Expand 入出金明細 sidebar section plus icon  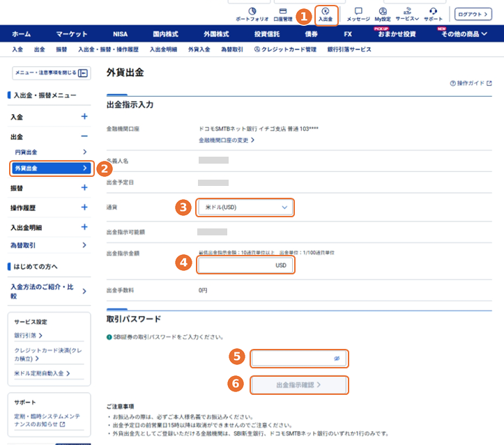click(84, 227)
